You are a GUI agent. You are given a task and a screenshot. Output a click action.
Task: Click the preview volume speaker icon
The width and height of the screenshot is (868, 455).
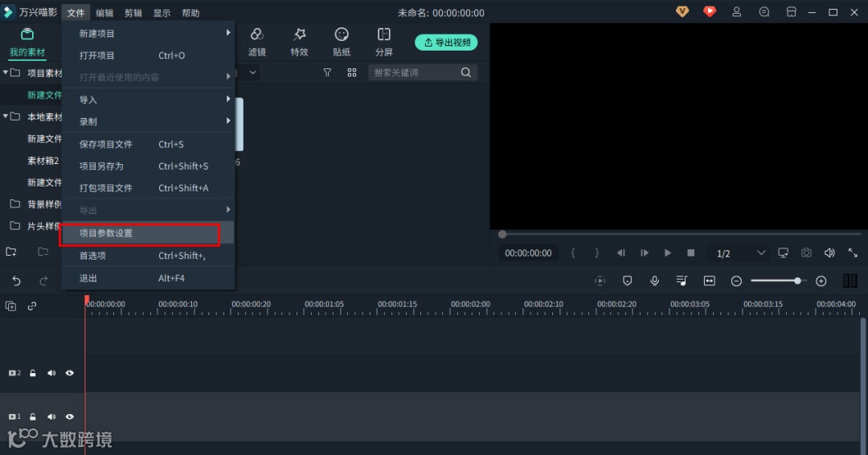coord(829,253)
